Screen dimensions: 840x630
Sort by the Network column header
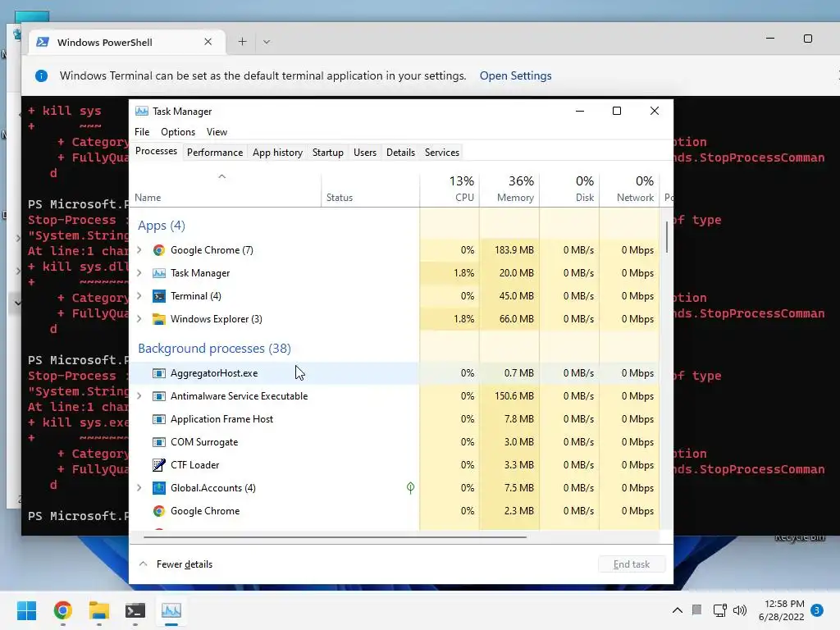tap(629, 189)
